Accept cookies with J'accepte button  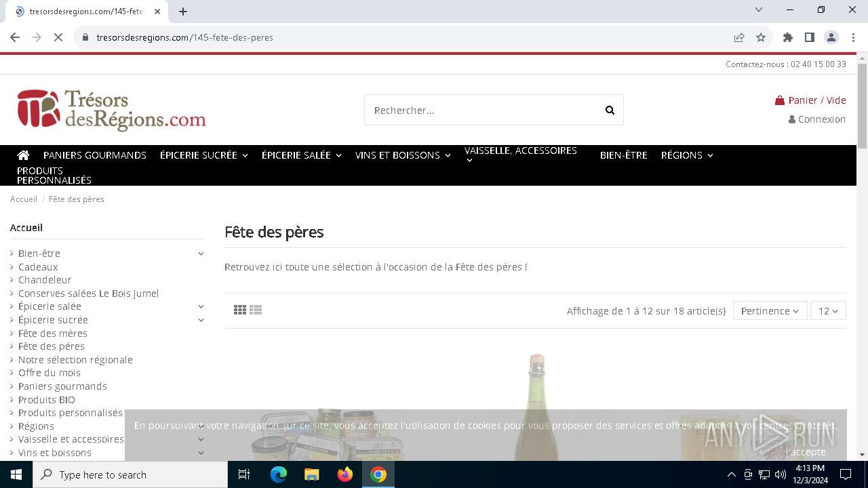806,452
